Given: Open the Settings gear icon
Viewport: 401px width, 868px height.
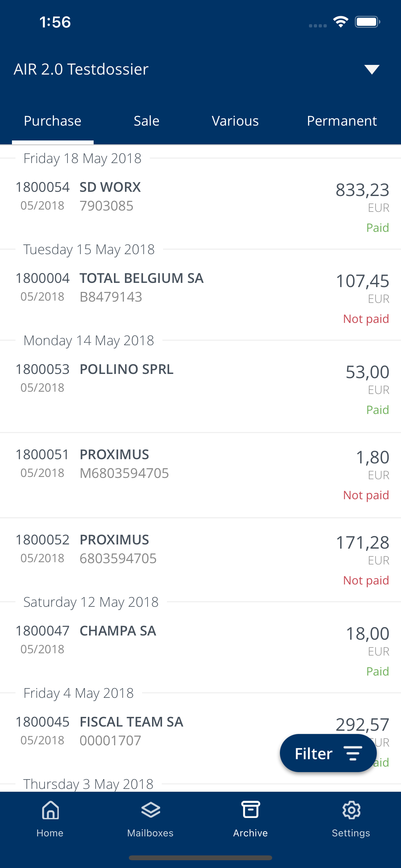Looking at the screenshot, I should pos(351,810).
